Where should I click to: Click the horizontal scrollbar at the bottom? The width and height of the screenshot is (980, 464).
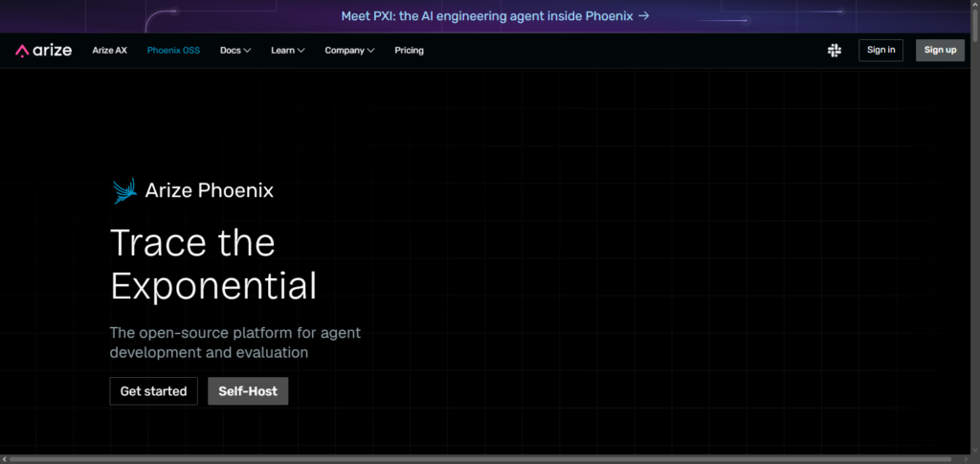[480, 459]
